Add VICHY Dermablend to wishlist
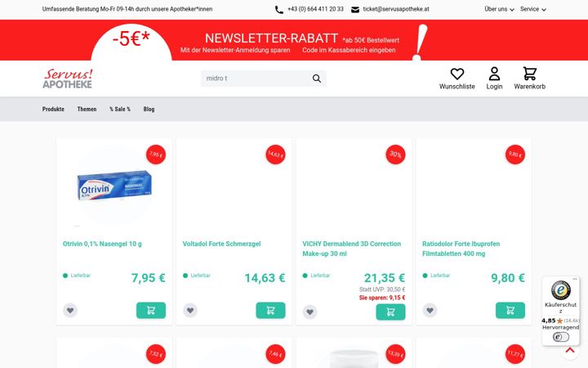 [x=310, y=312]
